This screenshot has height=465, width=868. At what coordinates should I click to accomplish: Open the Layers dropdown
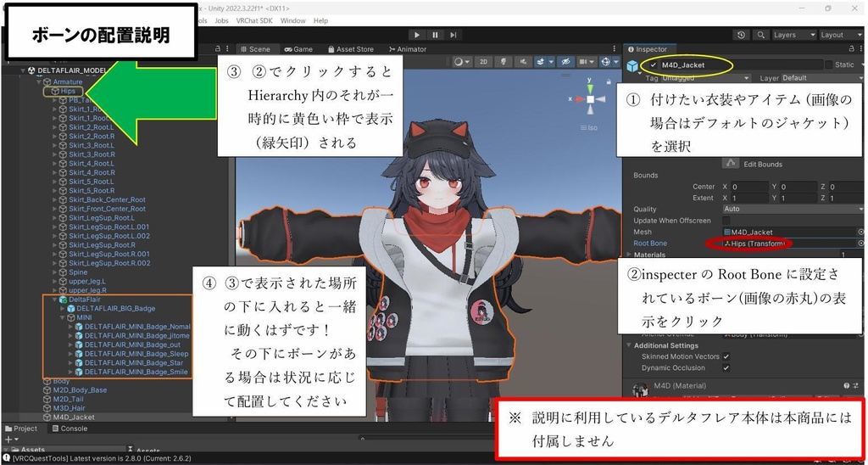point(793,35)
